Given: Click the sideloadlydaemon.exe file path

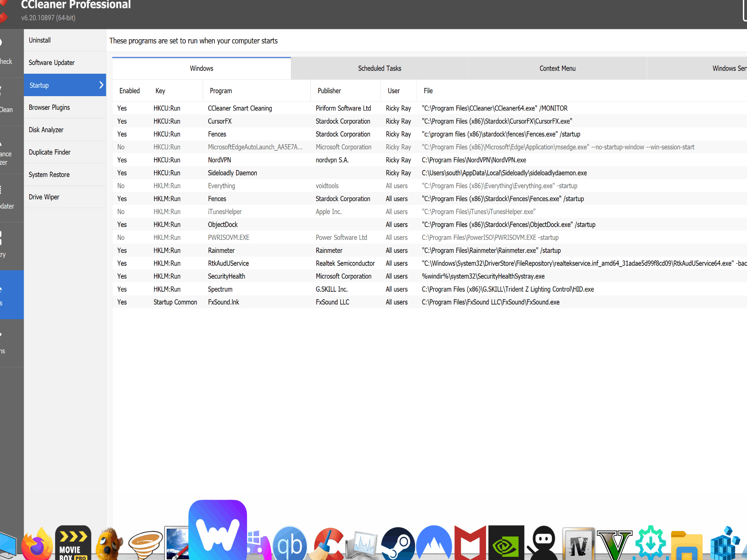Looking at the screenshot, I should coord(504,173).
